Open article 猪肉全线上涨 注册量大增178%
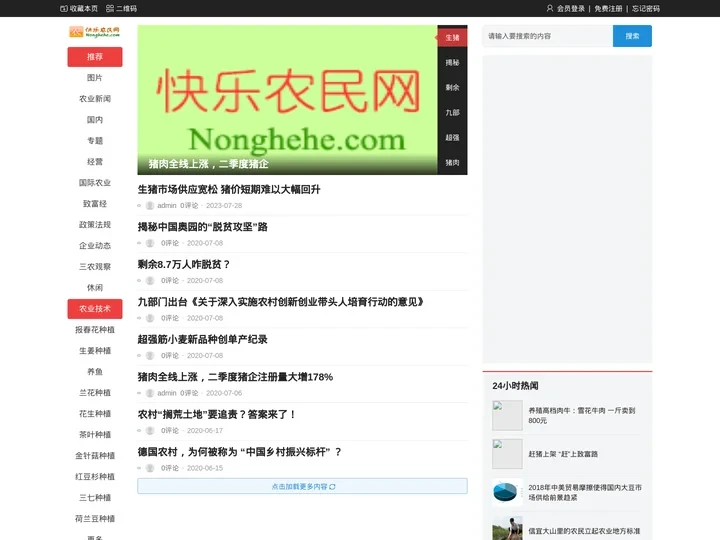The width and height of the screenshot is (720, 540). tap(235, 377)
